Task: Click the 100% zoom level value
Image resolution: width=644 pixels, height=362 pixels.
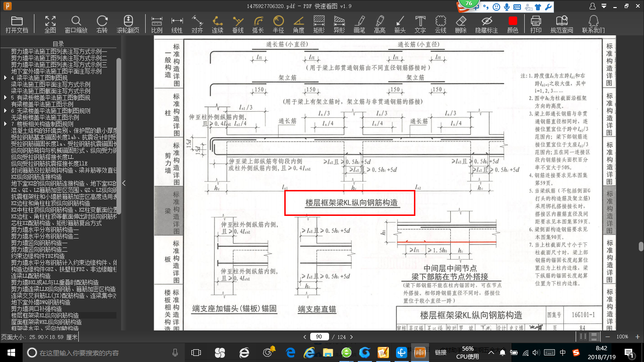Action: pos(622,337)
